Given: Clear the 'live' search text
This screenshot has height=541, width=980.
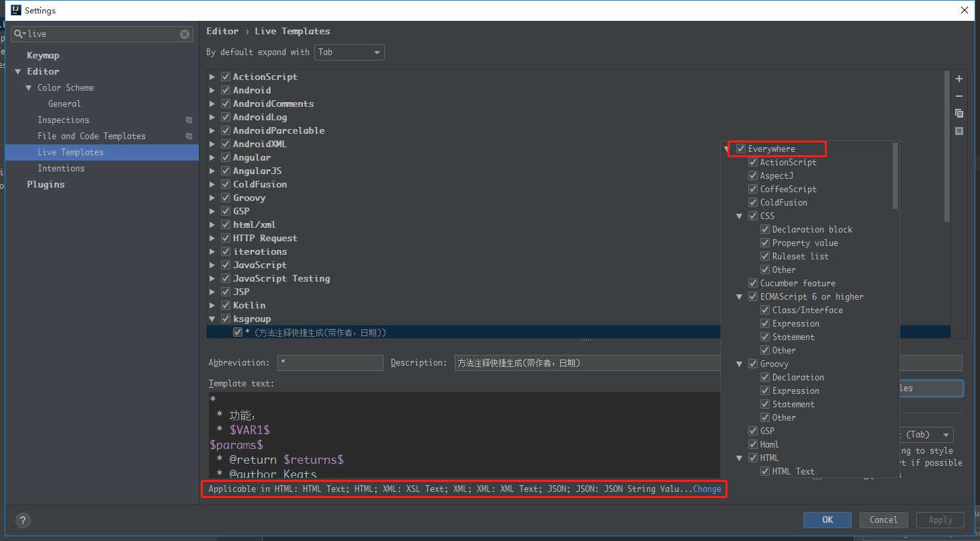Looking at the screenshot, I should pos(185,34).
